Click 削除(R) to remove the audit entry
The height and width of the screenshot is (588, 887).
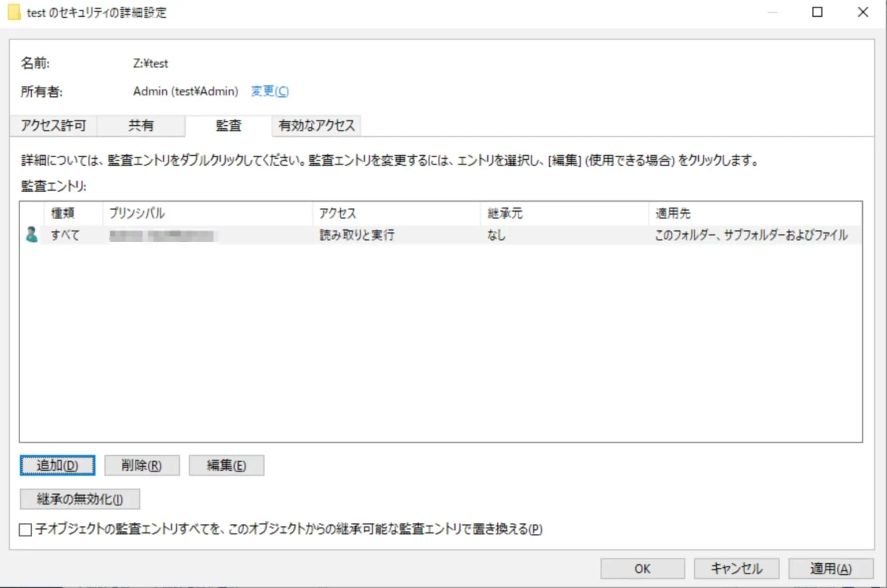coord(141,465)
